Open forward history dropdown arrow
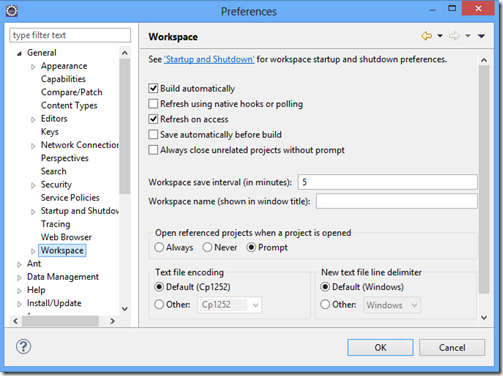 tap(468, 36)
